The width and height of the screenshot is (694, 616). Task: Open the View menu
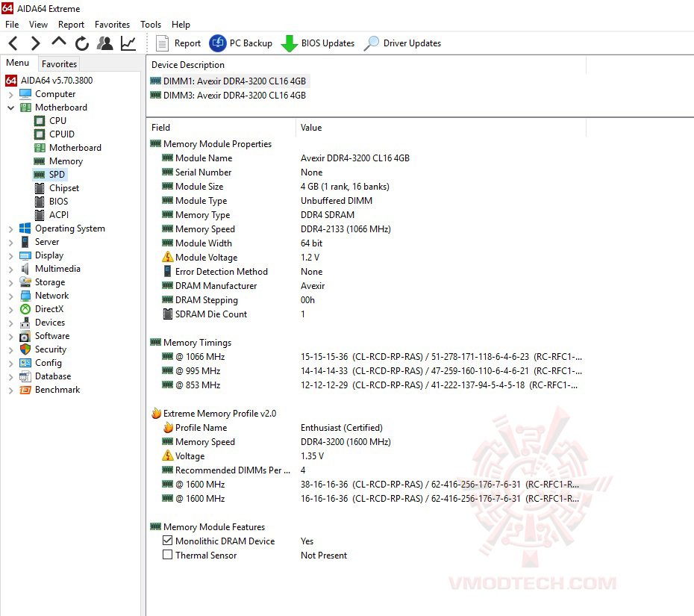(38, 25)
